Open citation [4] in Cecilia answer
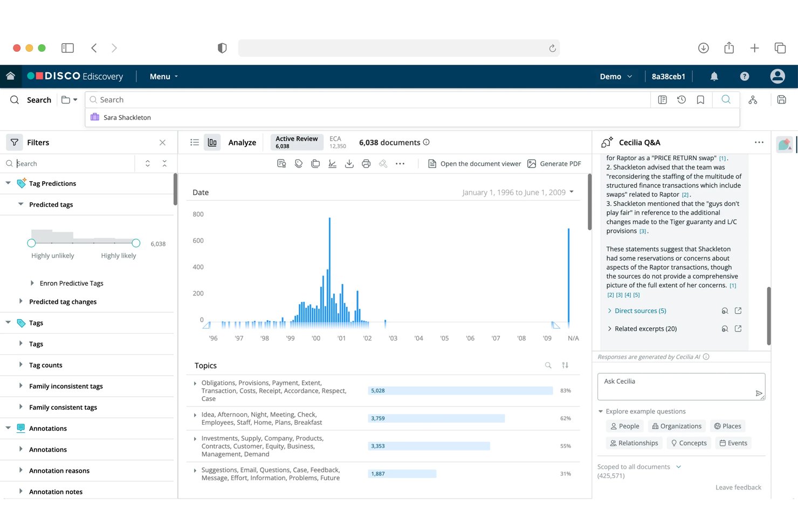The height and width of the screenshot is (532, 798). tap(628, 295)
